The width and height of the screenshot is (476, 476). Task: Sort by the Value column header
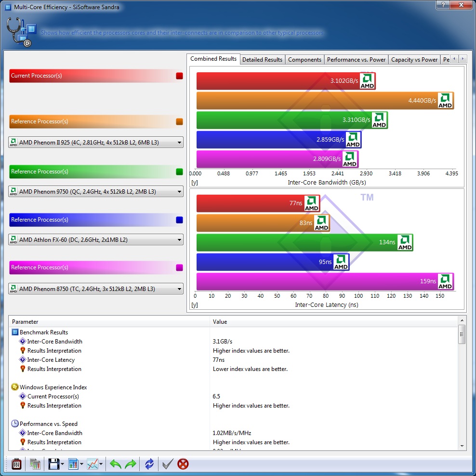click(333, 321)
